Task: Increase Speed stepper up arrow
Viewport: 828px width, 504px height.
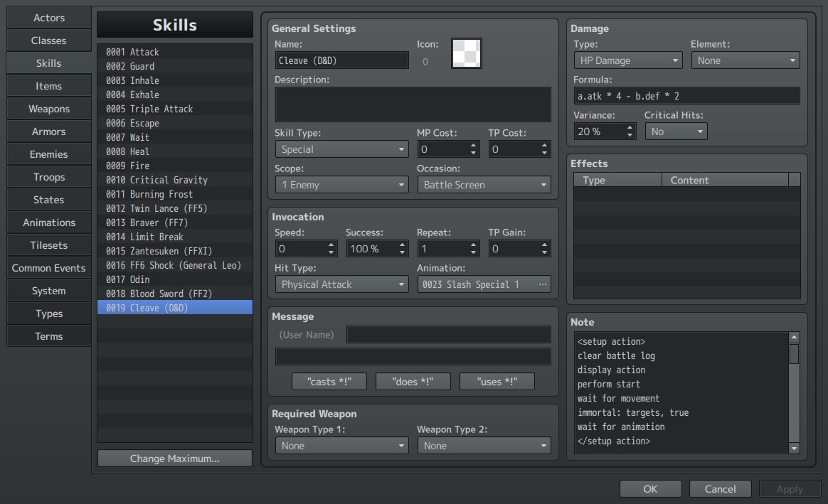Action: click(331, 245)
